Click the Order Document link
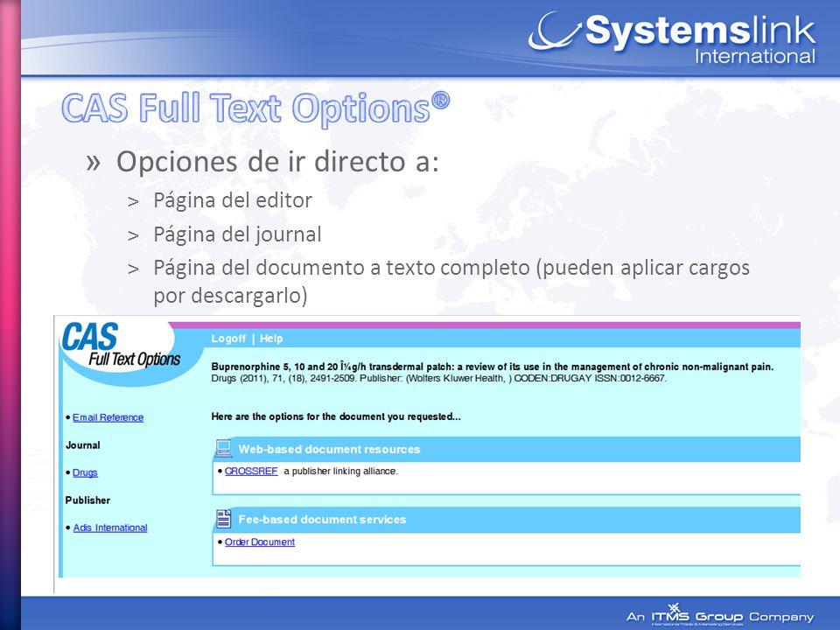Image resolution: width=840 pixels, height=630 pixels. pos(260,542)
